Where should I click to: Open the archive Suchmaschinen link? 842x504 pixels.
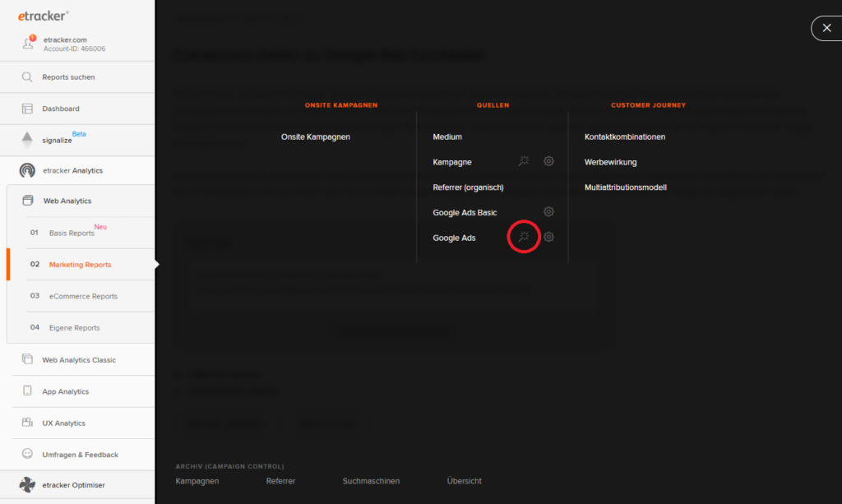[371, 481]
